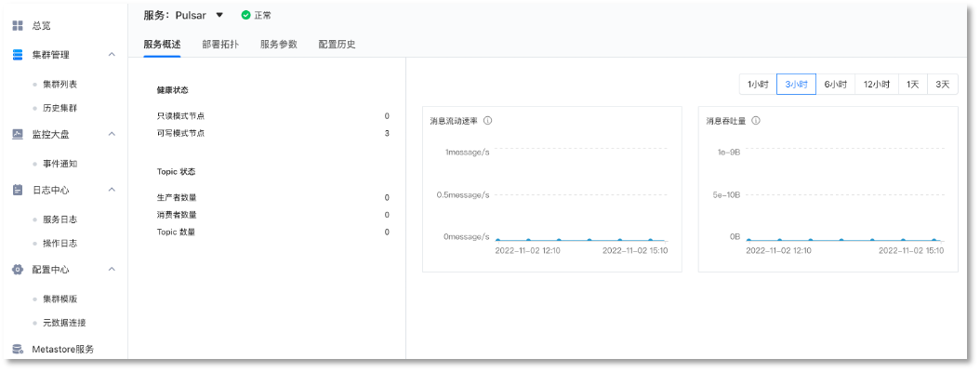
Task: Select the 3天 time range
Action: (x=943, y=85)
